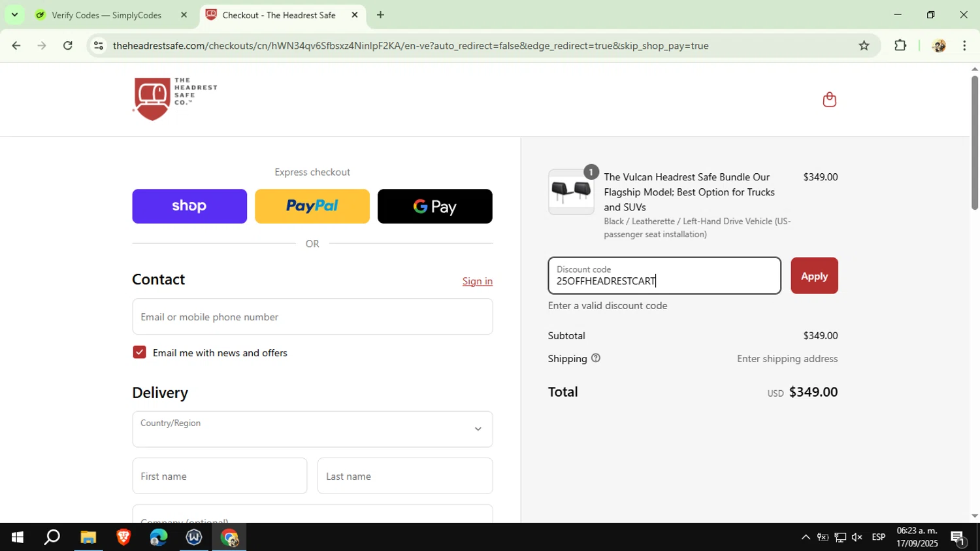Screen dimensions: 980x551
Task: Pay with the PayPal button
Action: coord(312,207)
